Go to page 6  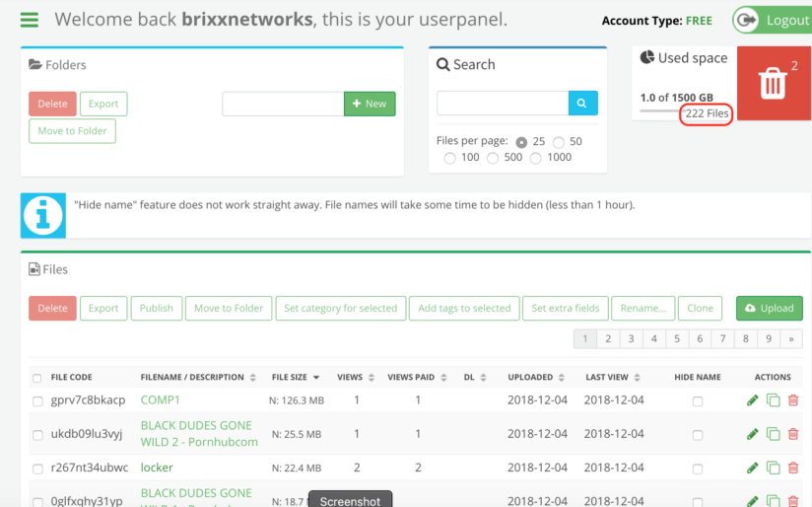tap(700, 338)
